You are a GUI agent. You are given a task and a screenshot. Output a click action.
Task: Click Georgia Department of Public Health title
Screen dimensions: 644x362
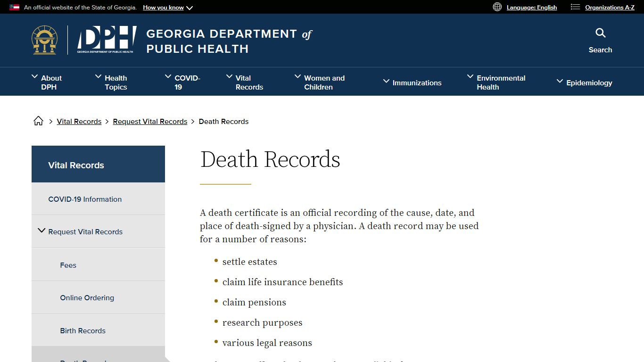(229, 41)
